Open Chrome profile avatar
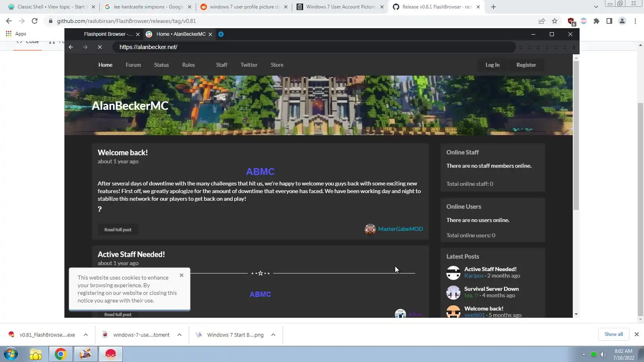Image resolution: width=644 pixels, height=362 pixels. 622,21
